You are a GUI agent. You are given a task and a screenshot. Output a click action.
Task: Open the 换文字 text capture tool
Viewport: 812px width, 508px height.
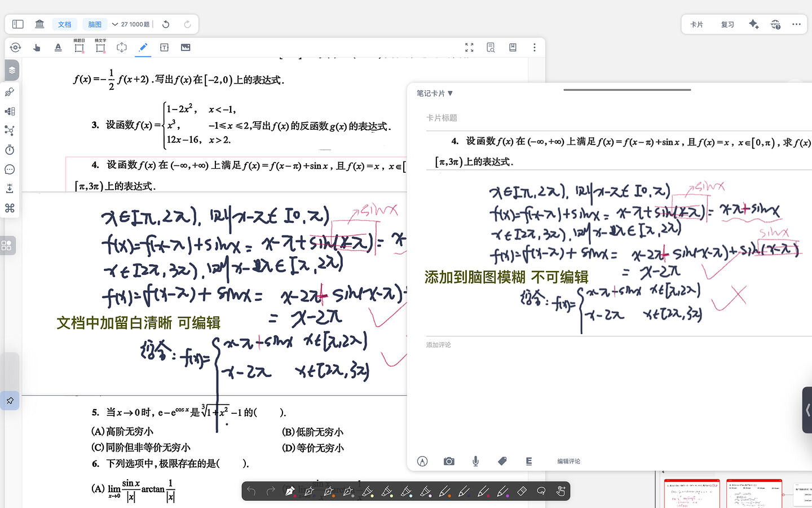click(100, 47)
